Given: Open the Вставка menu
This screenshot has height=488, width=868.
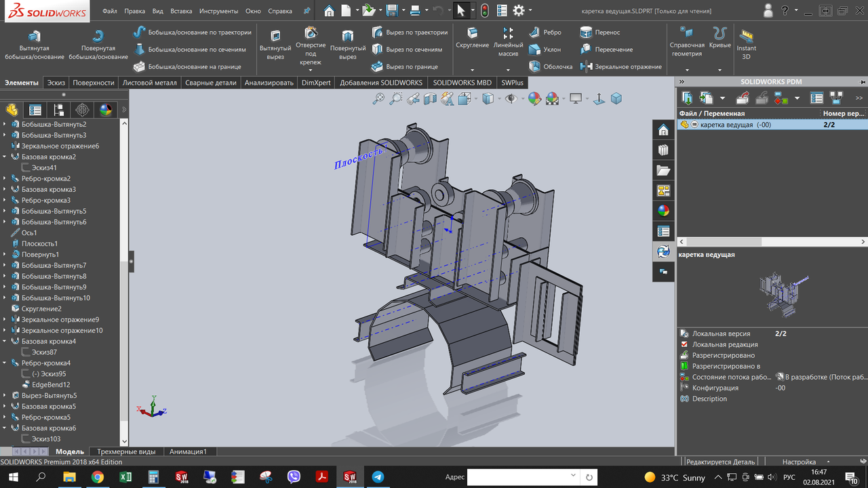Looking at the screenshot, I should pyautogui.click(x=181, y=11).
